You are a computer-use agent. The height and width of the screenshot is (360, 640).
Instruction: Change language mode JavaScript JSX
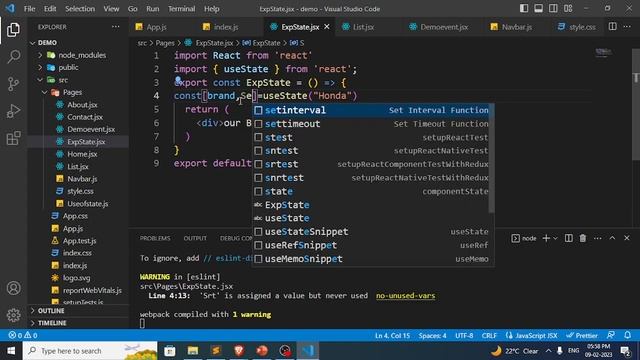pyautogui.click(x=531, y=336)
